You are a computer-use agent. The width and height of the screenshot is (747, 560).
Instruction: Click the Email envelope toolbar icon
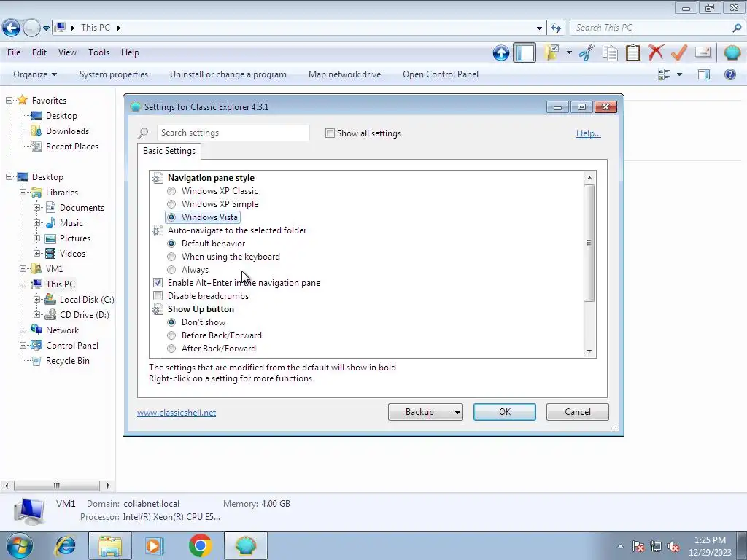click(x=703, y=52)
